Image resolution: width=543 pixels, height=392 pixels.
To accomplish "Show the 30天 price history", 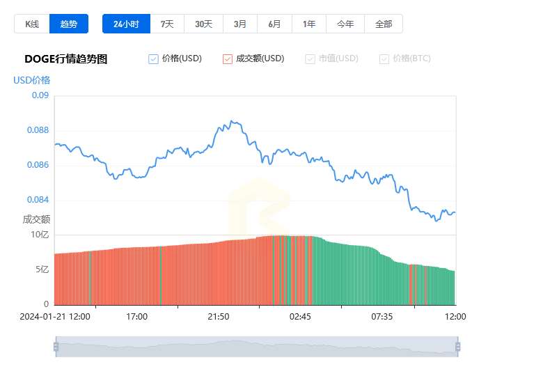I will tap(203, 24).
